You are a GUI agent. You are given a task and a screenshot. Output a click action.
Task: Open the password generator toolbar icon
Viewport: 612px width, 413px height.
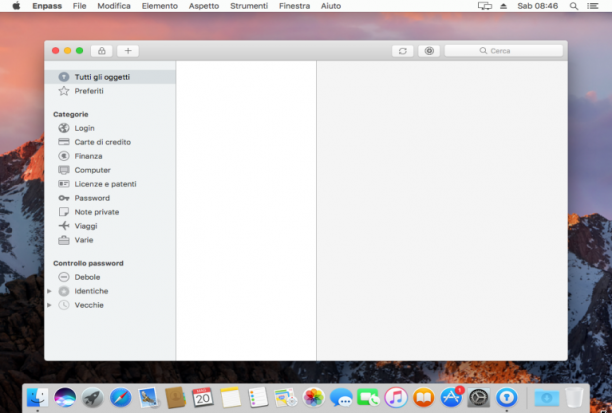[x=429, y=51]
